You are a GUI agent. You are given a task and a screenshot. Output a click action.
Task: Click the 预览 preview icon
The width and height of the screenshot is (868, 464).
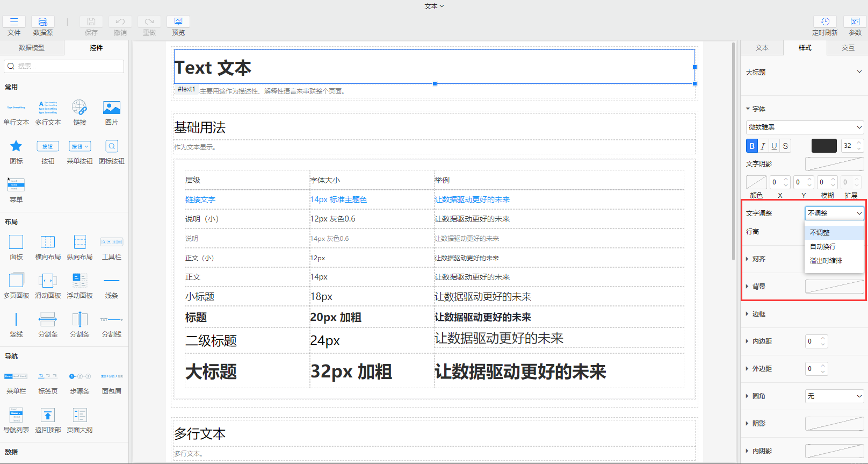click(x=178, y=22)
